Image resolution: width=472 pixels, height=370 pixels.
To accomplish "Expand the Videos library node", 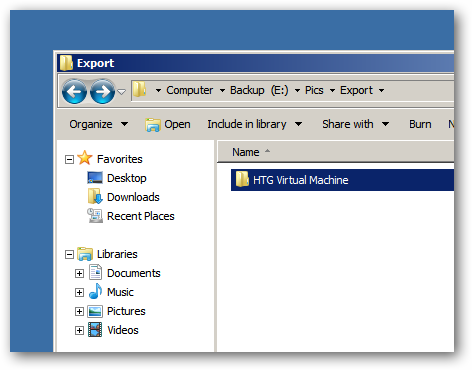I will [x=79, y=331].
